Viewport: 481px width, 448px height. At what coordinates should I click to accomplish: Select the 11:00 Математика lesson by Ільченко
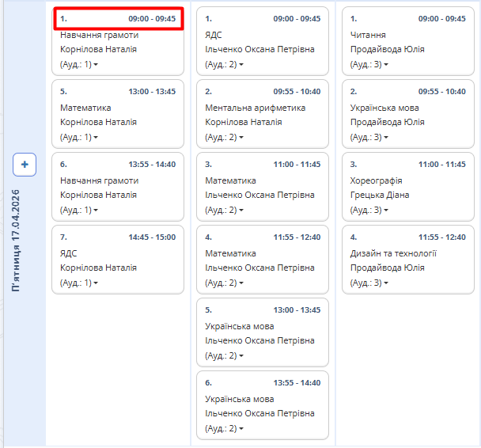(230, 180)
